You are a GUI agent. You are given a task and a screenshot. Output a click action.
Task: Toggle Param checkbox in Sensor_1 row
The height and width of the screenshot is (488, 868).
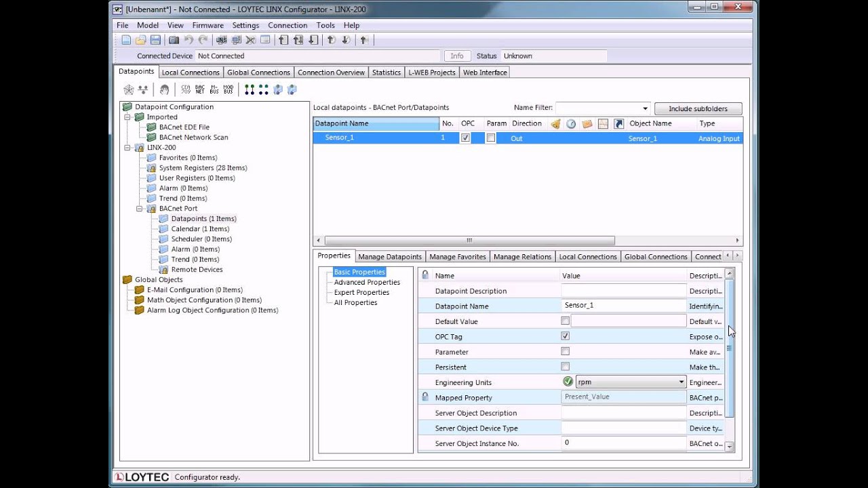point(491,138)
